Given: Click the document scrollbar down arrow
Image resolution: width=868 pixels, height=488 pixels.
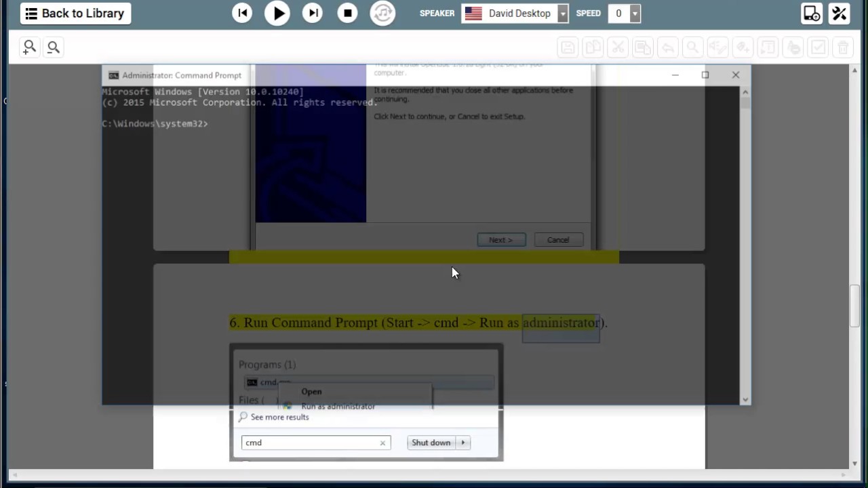Looking at the screenshot, I should (855, 464).
